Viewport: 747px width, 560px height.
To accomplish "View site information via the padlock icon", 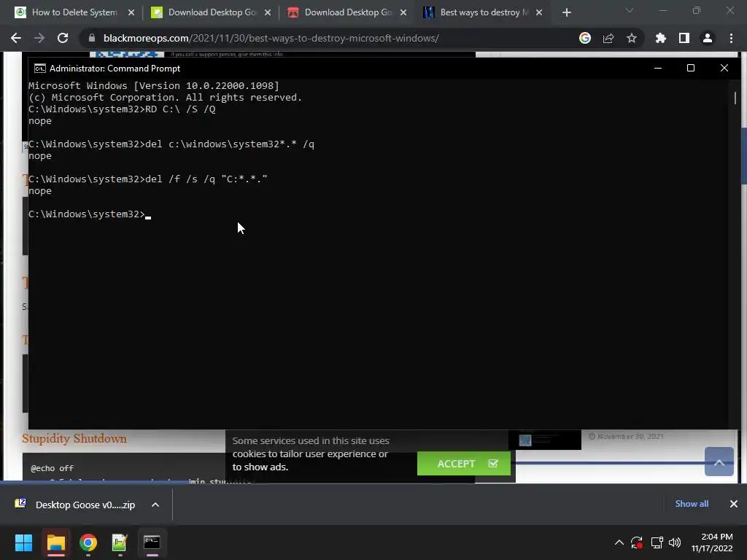I will pos(92,38).
